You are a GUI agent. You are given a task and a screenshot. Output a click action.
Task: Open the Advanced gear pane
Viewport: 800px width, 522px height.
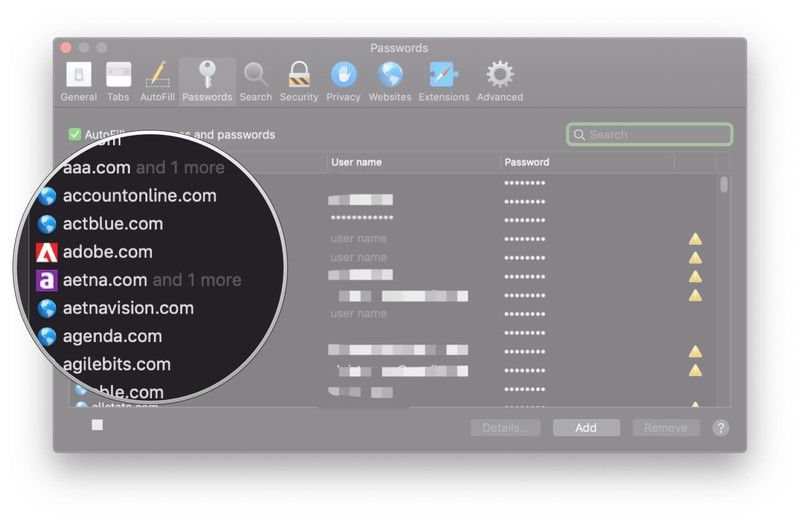[x=499, y=81]
